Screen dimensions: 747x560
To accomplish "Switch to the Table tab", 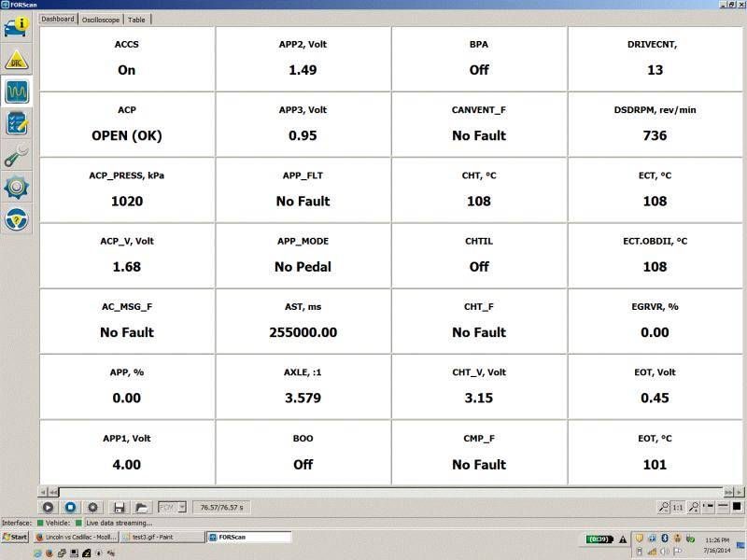I will 136,19.
